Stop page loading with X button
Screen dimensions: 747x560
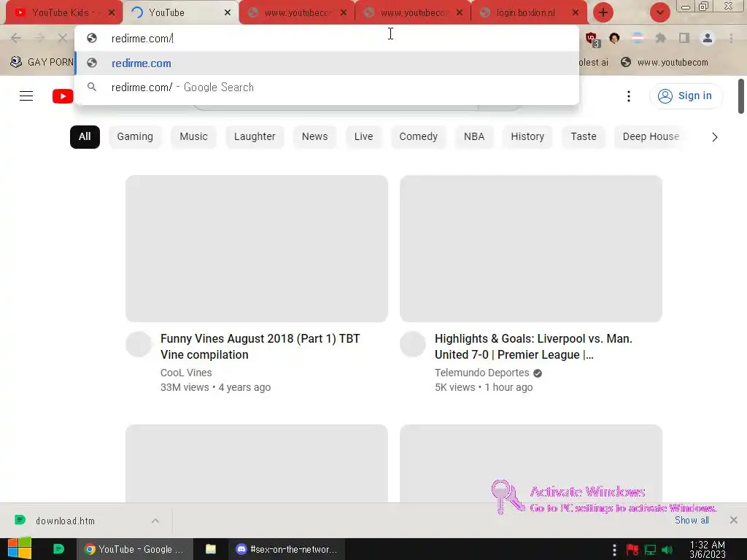[x=63, y=38]
